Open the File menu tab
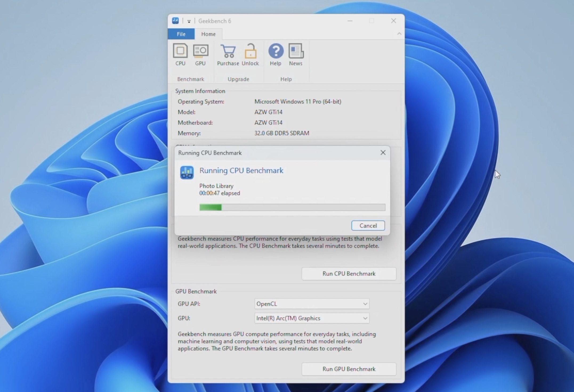Screen dimensions: 574x392 tap(181, 34)
